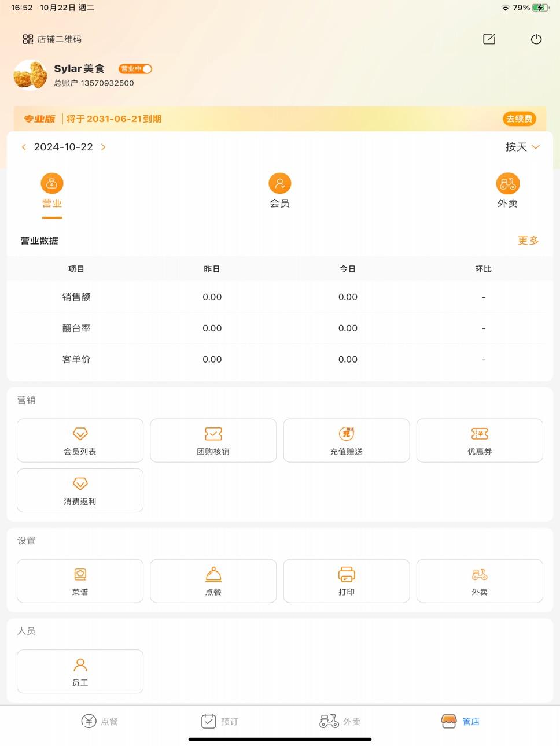This screenshot has width=560, height=746.
Task: Open the 按天 period dropdown
Action: click(522, 147)
